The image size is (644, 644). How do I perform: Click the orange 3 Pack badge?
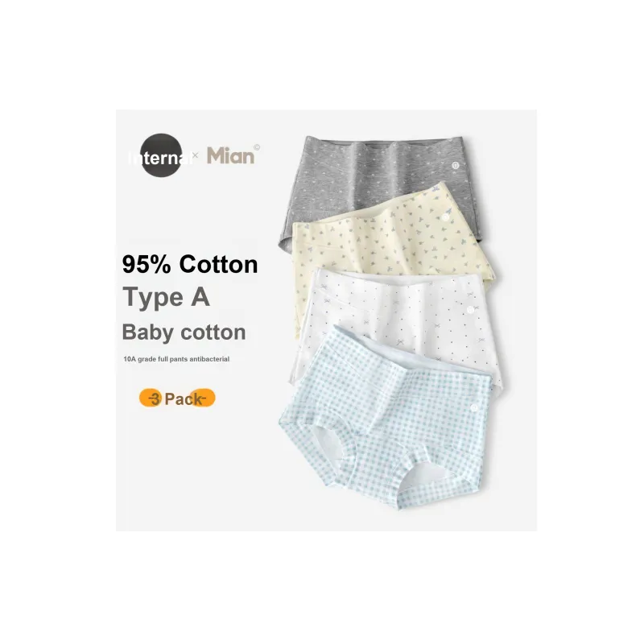pos(177,398)
